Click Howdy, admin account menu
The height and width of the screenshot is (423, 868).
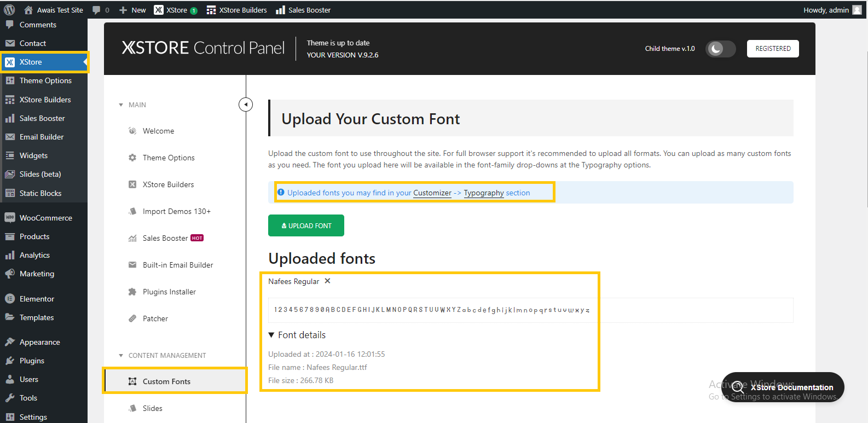832,10
